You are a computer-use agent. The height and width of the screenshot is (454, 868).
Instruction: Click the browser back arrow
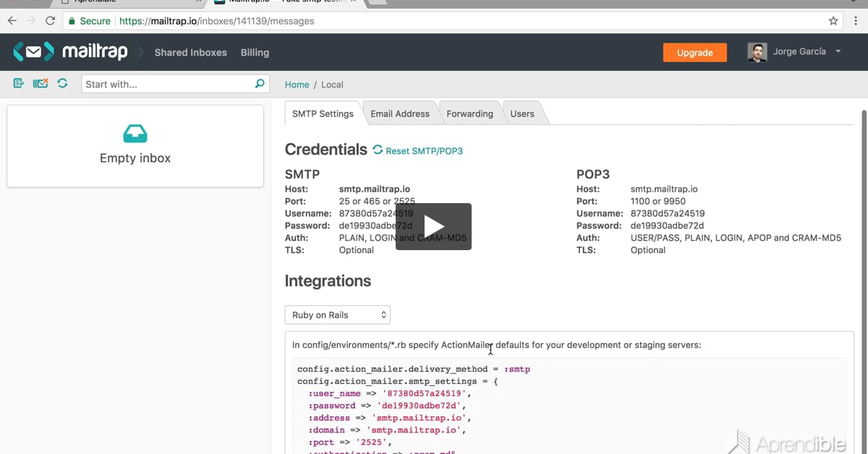[x=12, y=21]
